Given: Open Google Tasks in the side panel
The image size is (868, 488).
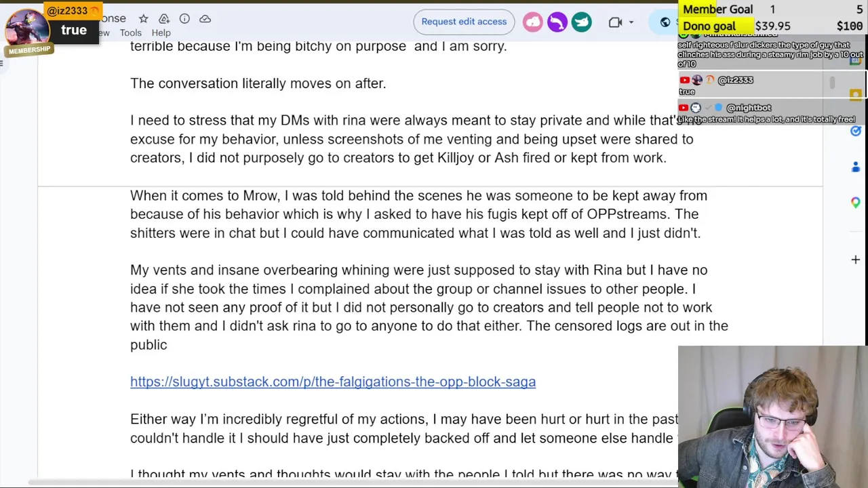Looking at the screenshot, I should tap(856, 131).
